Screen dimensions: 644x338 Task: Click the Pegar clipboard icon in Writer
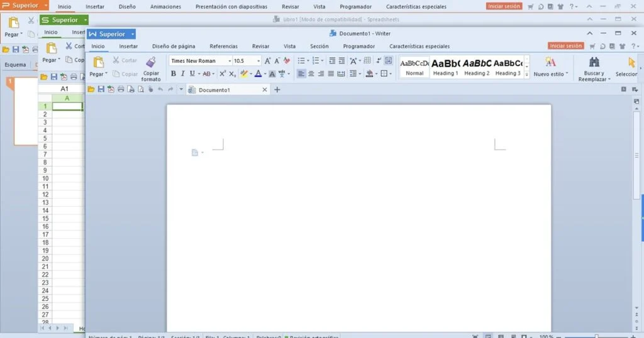(x=99, y=63)
